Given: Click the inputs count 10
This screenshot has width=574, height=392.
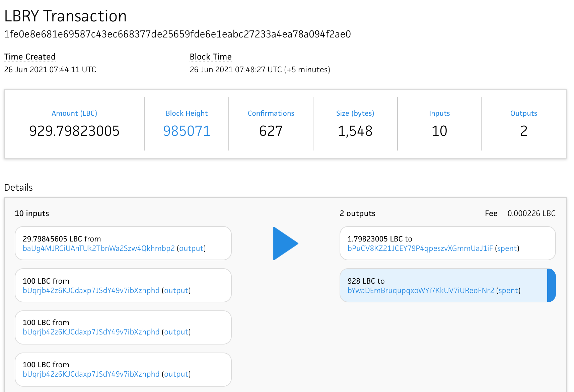Looking at the screenshot, I should 439,131.
